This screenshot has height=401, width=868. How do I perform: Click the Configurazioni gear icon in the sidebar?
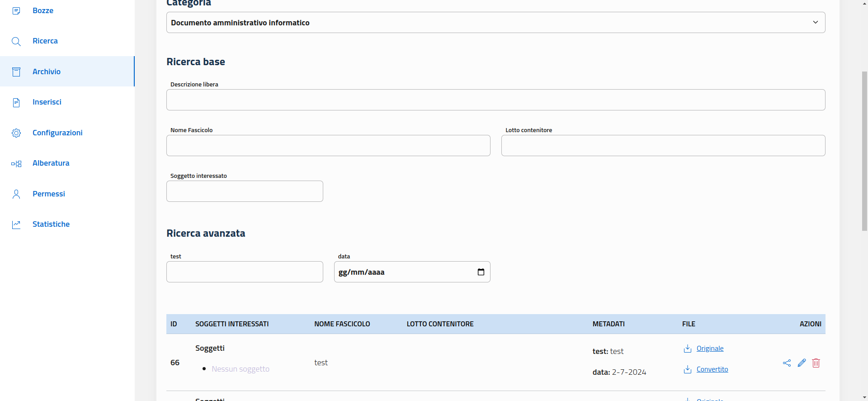click(x=16, y=133)
